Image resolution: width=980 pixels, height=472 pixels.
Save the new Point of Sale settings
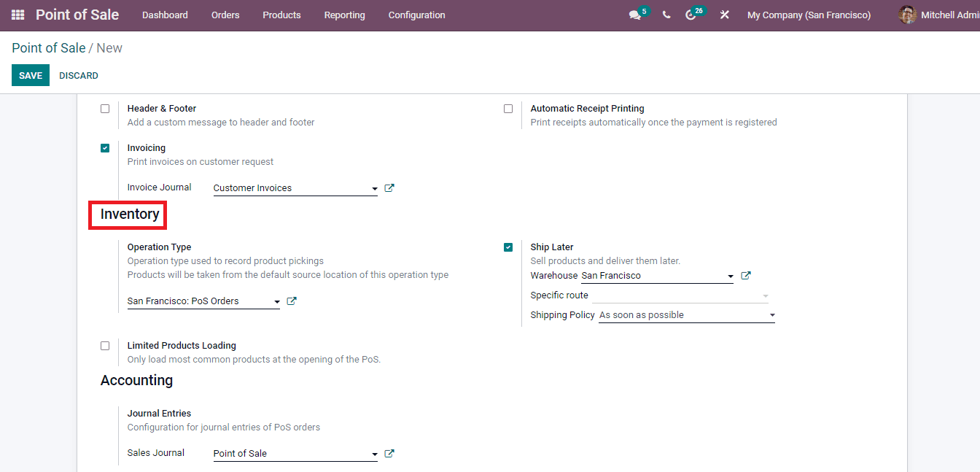coord(30,75)
